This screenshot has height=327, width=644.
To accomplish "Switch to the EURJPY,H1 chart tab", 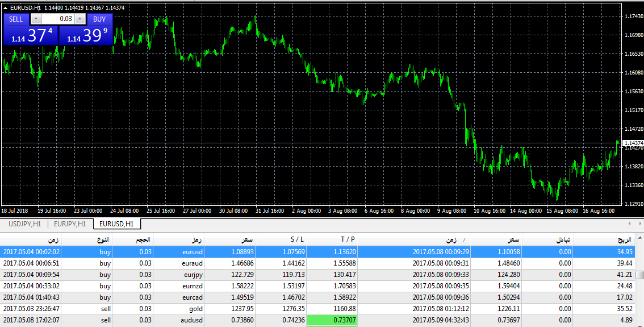I will [x=70, y=224].
